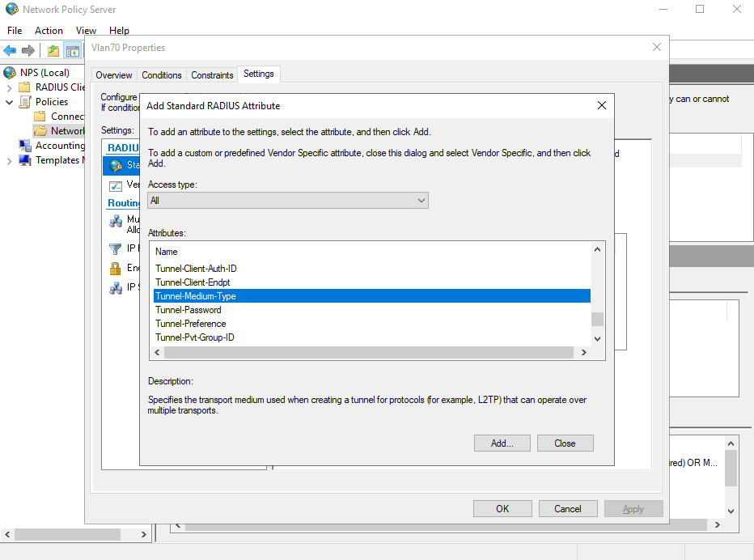Click the Policies node icon in tree
The height and width of the screenshot is (560, 754).
click(25, 102)
